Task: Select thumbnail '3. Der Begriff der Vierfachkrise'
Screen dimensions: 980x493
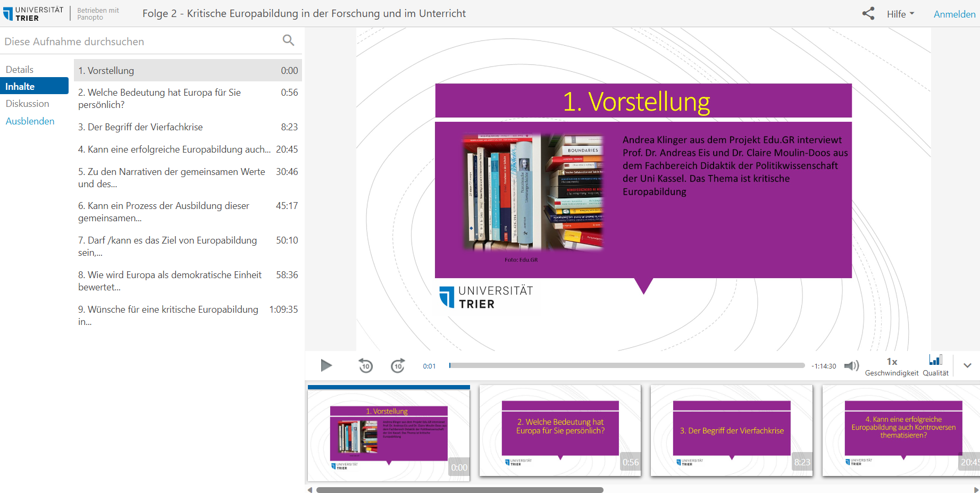Action: 732,431
